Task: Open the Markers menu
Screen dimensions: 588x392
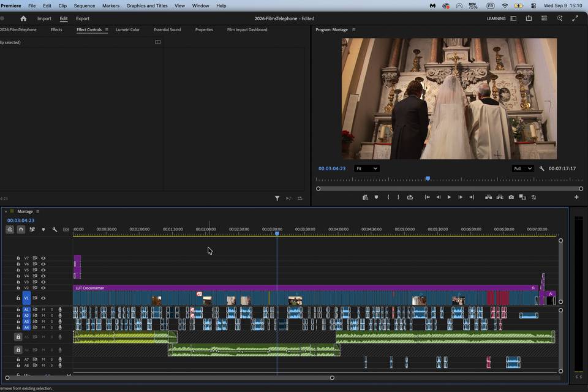Action: coord(111,6)
